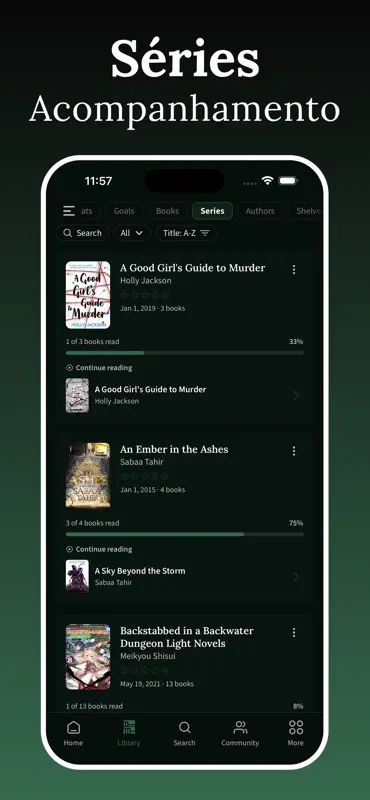370x800 pixels.
Task: Tap the Home icon in bottom navigation
Action: click(x=73, y=727)
